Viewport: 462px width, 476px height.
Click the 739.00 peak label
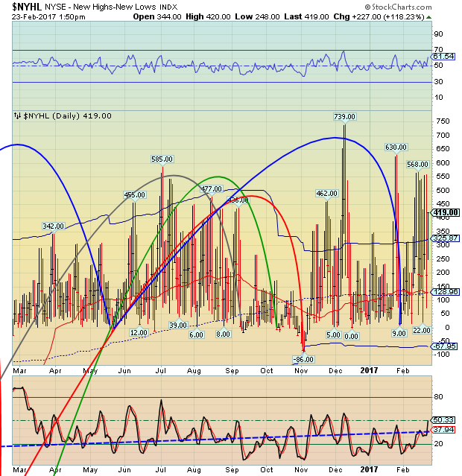pyautogui.click(x=344, y=116)
